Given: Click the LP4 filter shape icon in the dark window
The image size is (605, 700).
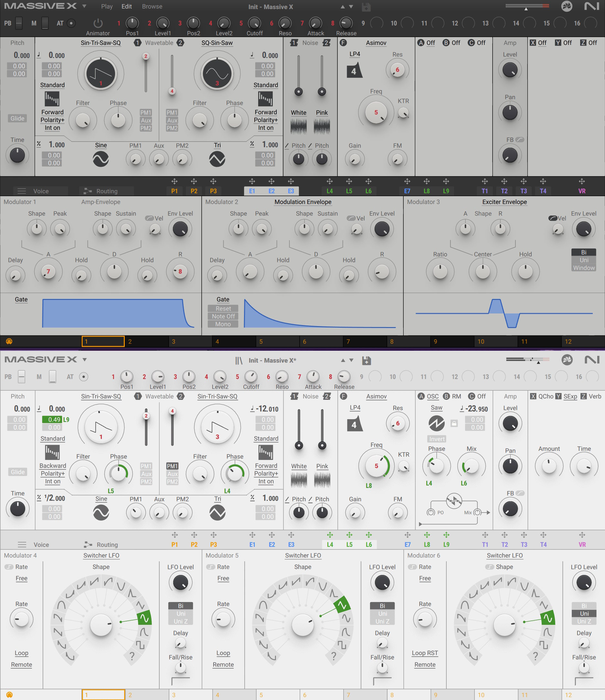Looking at the screenshot, I should 354,70.
